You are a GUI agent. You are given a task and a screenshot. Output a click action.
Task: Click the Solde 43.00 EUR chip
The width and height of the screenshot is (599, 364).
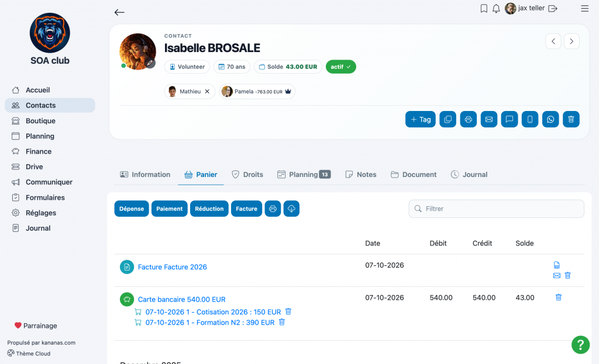[x=288, y=67]
